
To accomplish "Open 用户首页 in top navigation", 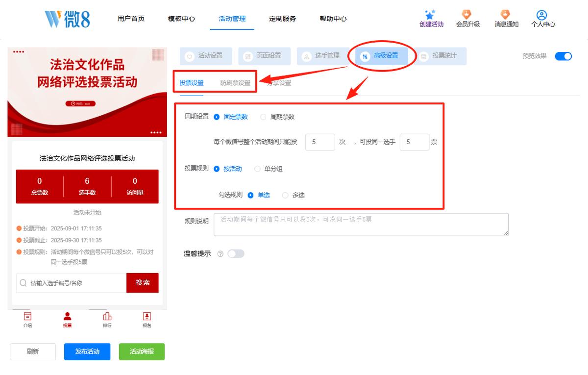I will tap(131, 19).
